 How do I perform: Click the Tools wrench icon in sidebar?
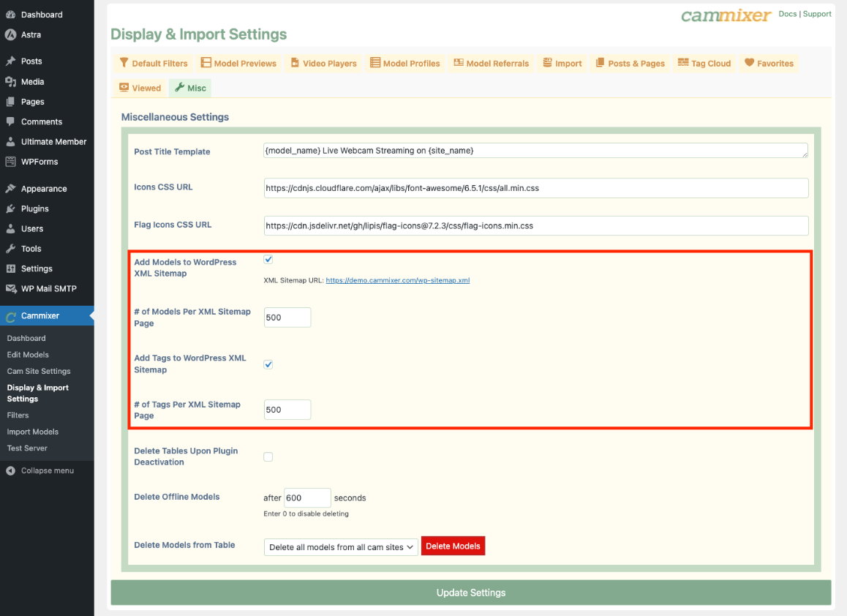[x=10, y=249]
